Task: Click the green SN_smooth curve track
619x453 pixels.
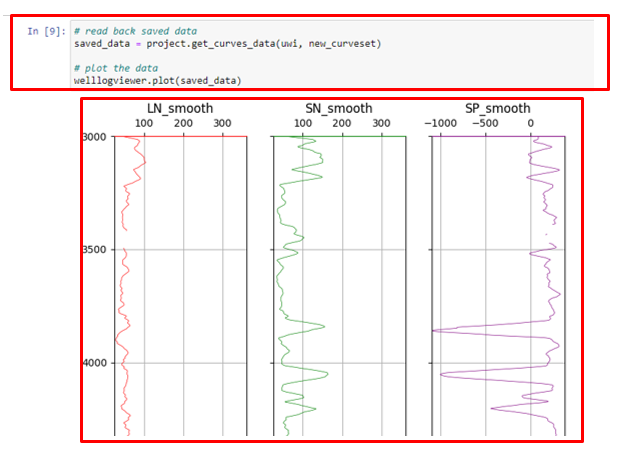Action: pos(340,286)
